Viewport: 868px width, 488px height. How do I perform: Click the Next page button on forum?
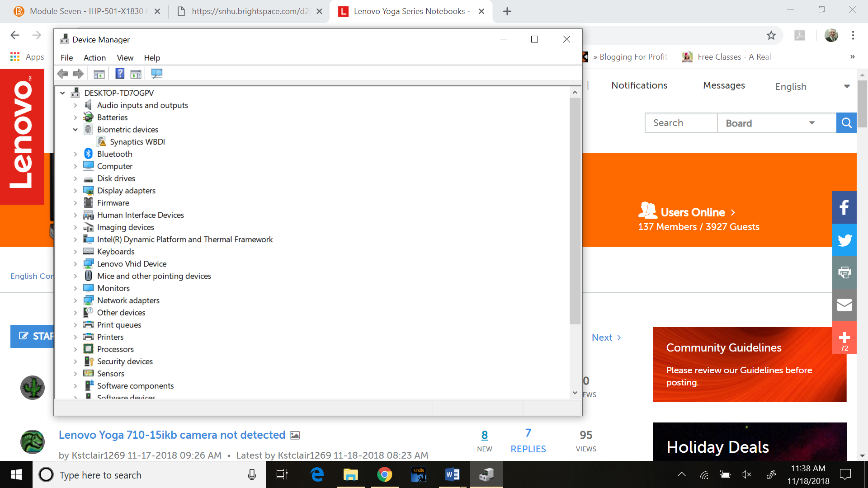[605, 337]
